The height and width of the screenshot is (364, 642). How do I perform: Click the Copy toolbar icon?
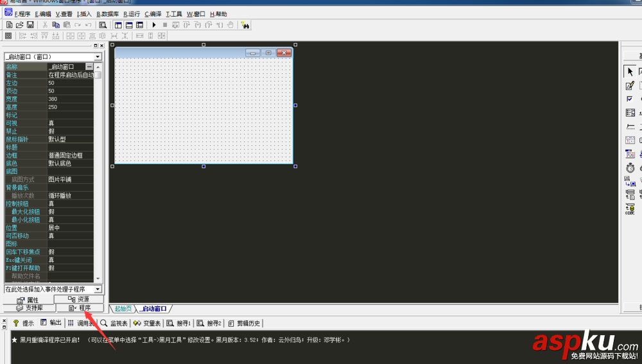click(56, 25)
